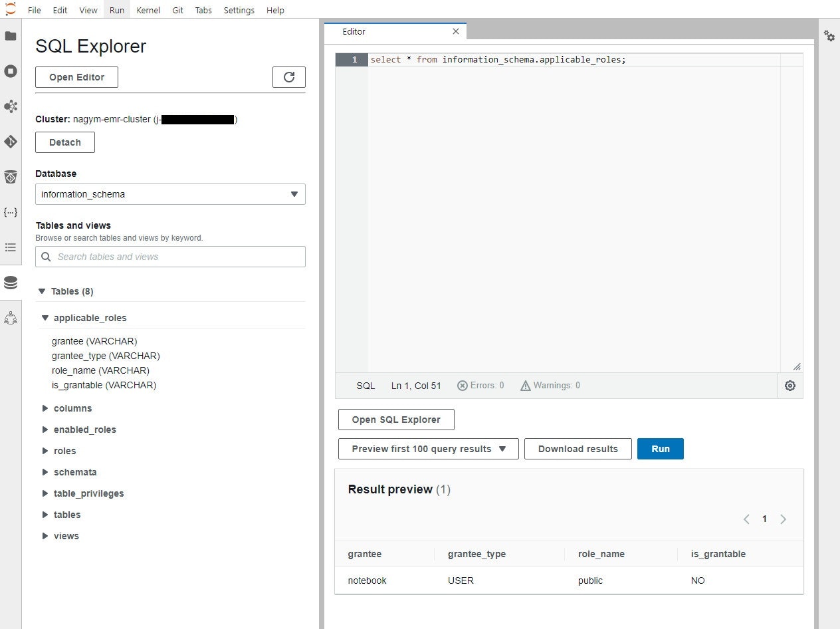Expand the enabled_roles table

point(45,430)
